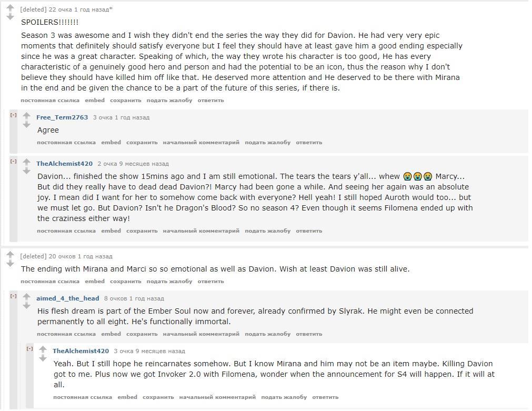Save Free_Term2763's 'Agree' comment
This screenshot has width=532, height=411.
(x=142, y=143)
